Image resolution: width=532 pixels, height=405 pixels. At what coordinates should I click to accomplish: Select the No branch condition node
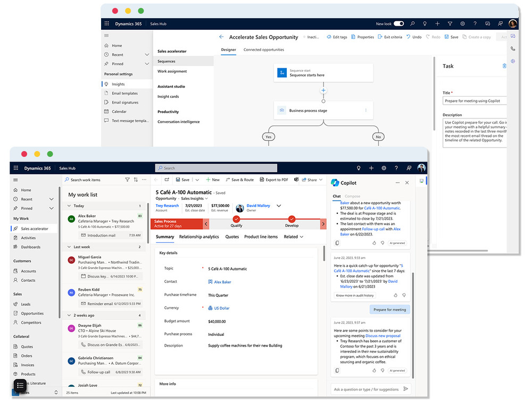coord(378,137)
